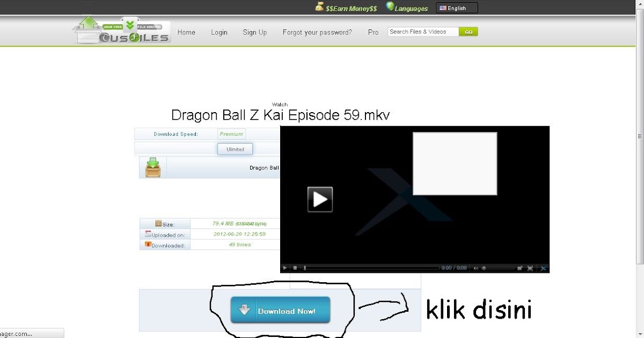This screenshot has height=338, width=644.
Task: Open the Sign Up menu item
Action: (254, 32)
